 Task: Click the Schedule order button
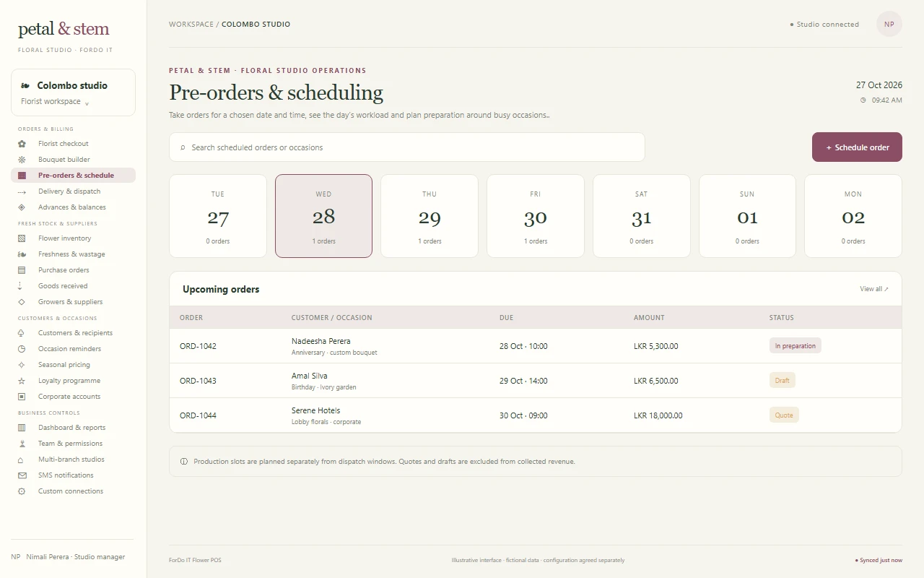click(x=857, y=147)
